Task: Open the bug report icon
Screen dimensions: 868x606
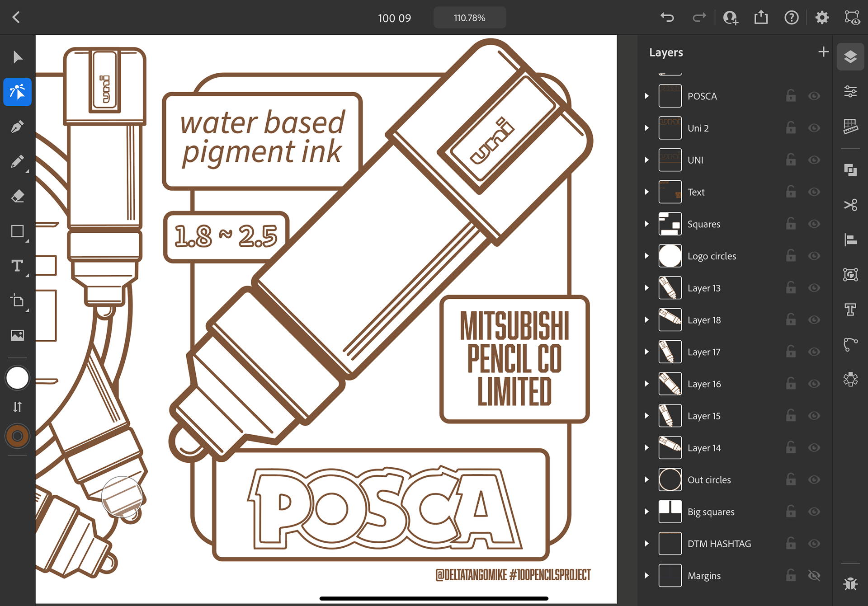Action: pos(850,584)
